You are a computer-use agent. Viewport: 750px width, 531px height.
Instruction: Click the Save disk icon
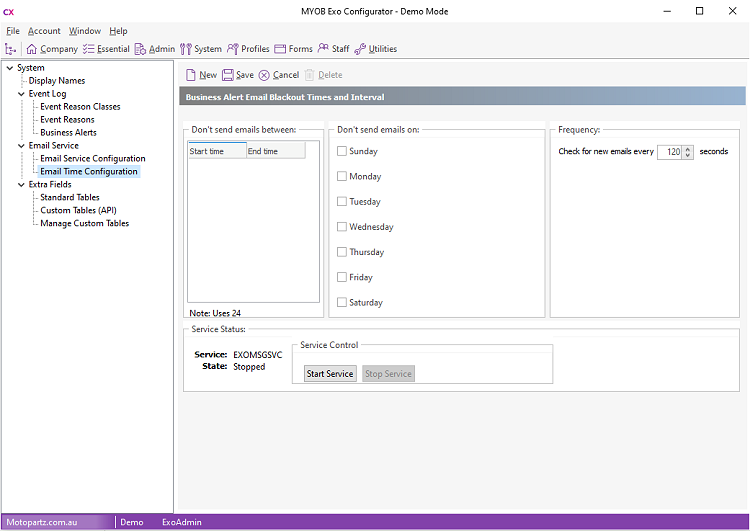(x=228, y=75)
